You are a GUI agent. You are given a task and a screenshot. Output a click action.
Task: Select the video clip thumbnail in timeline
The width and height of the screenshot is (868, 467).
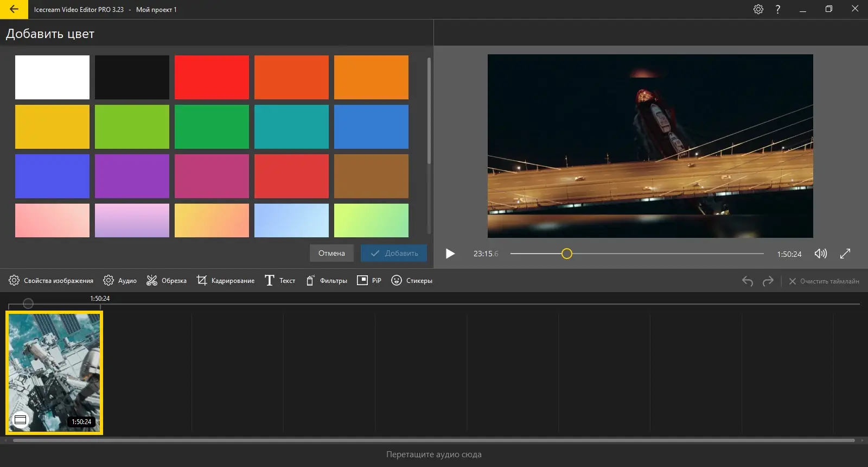(x=54, y=373)
